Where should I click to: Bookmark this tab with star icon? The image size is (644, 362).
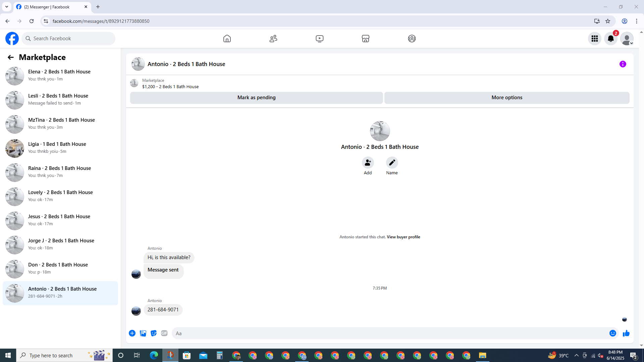click(x=608, y=21)
